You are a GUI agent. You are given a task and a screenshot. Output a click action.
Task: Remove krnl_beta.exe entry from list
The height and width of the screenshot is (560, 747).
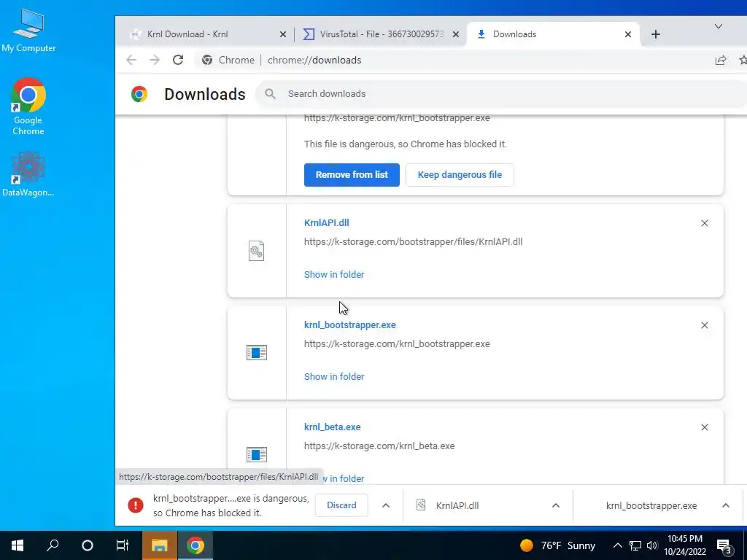704,427
